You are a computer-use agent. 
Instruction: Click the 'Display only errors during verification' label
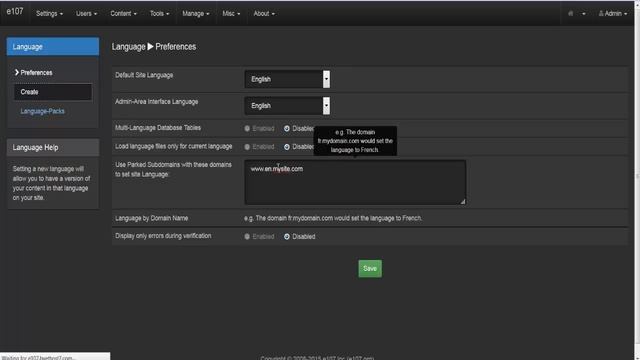(x=163, y=236)
